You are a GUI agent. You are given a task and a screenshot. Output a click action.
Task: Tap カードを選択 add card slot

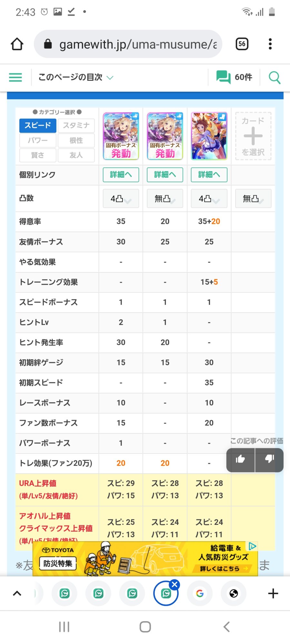point(253,136)
